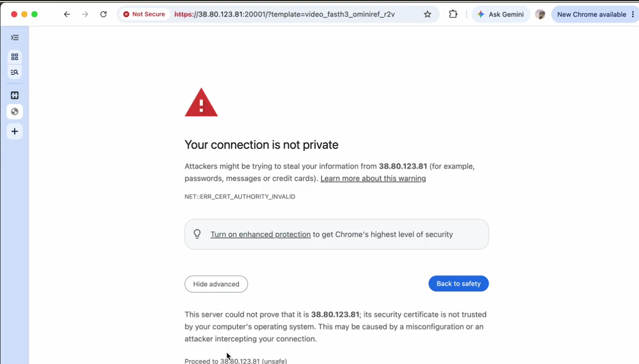639x364 pixels.
Task: Collapse details with Hide advanced
Action: 216,284
